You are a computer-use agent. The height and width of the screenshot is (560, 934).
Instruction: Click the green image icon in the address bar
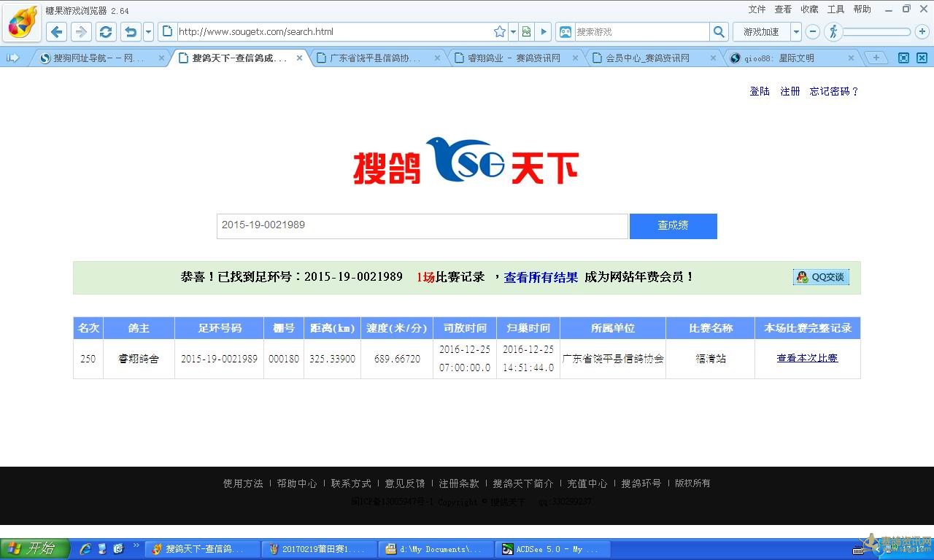point(526,31)
